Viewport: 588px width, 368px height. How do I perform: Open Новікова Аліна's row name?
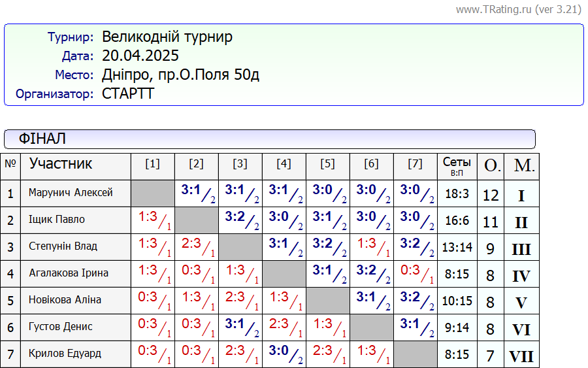(x=65, y=300)
